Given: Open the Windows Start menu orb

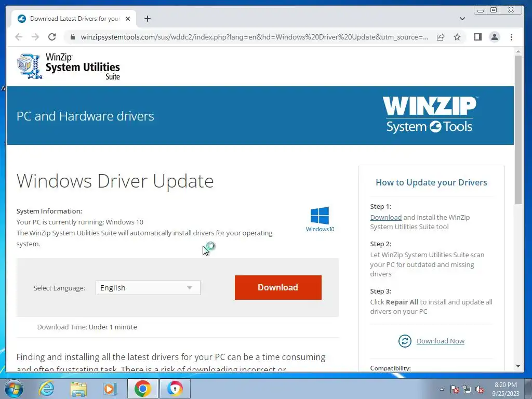Looking at the screenshot, I should click(x=14, y=389).
